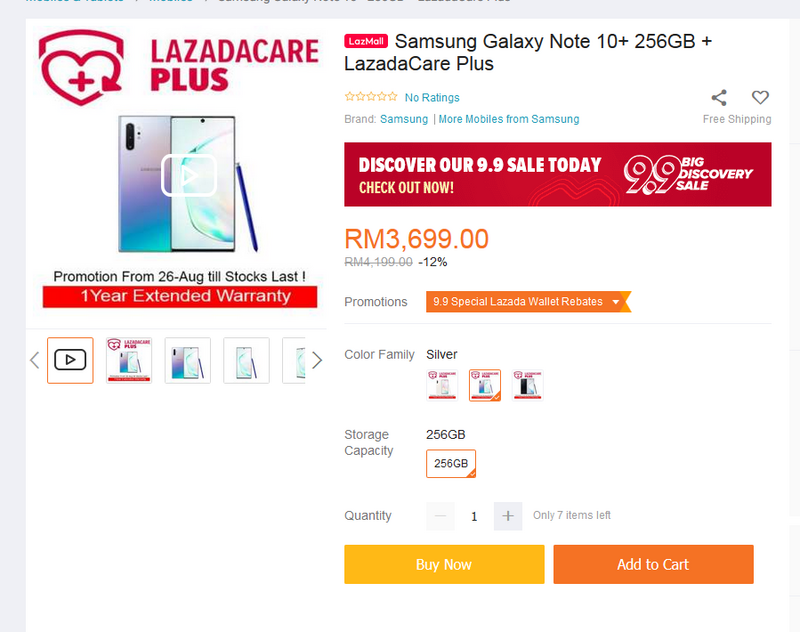
Task: Decrease quantity with the minus button
Action: coord(440,516)
